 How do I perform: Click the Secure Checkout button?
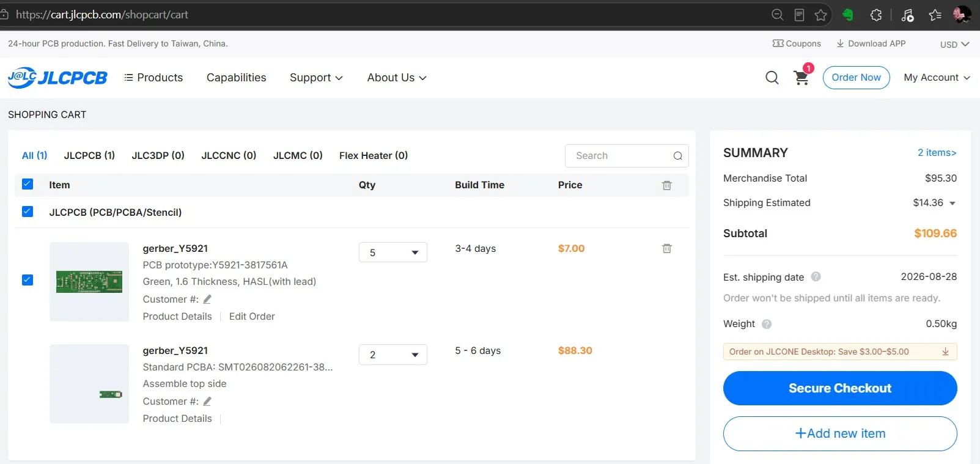[840, 388]
